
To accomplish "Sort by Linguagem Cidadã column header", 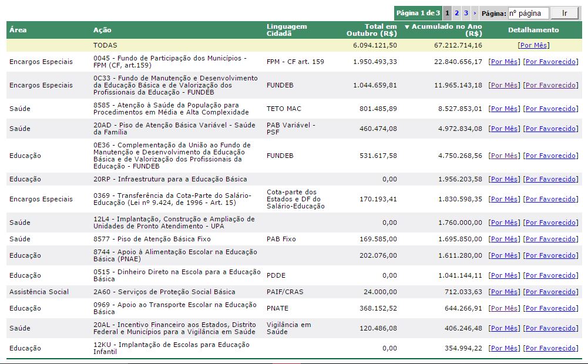I will point(287,30).
